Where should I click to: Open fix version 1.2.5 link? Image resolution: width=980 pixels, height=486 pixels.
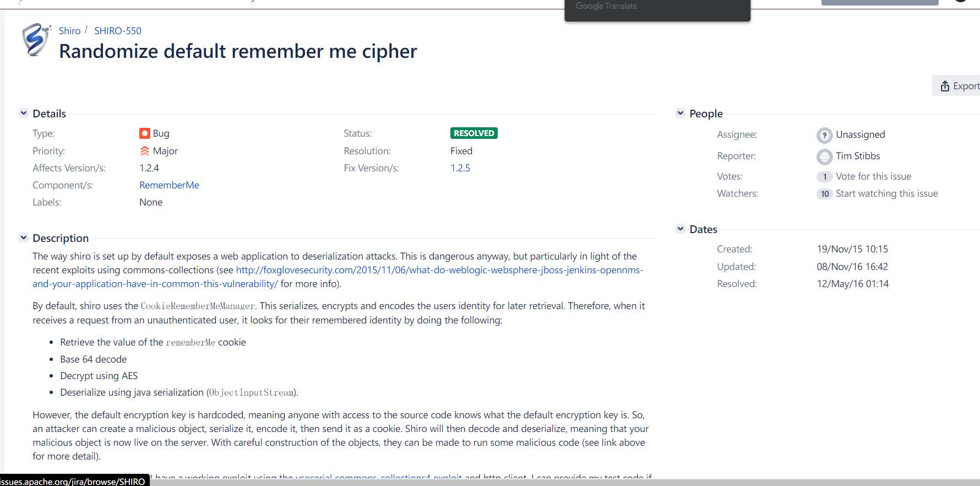[x=460, y=168]
